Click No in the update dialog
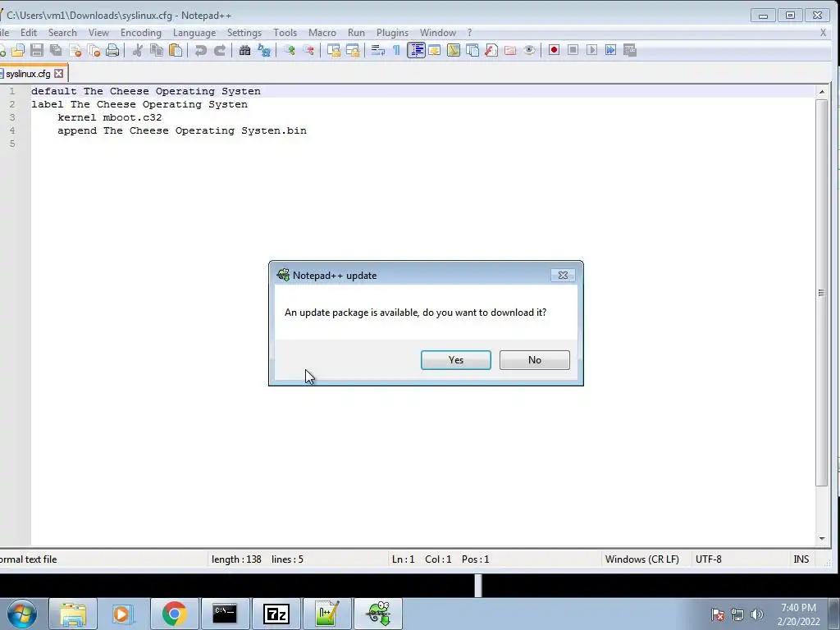The image size is (840, 630). (x=535, y=360)
